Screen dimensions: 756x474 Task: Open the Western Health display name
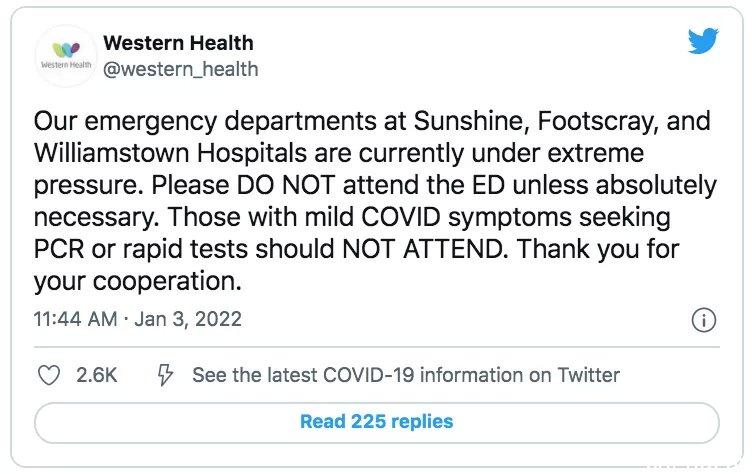(x=178, y=43)
